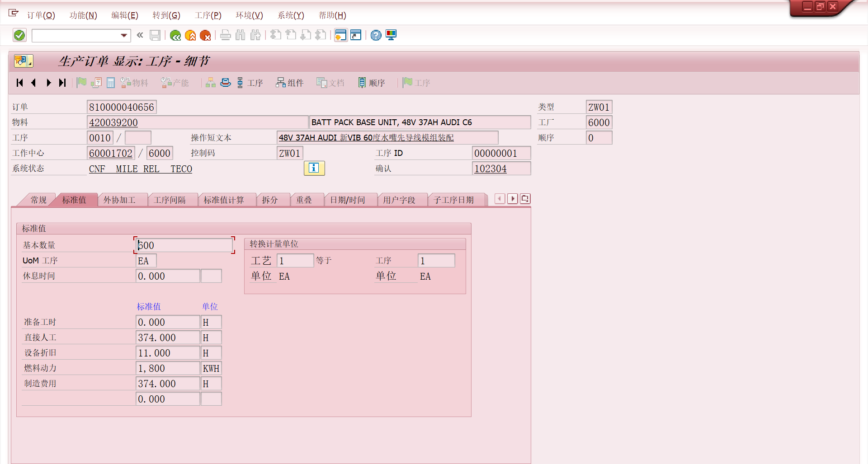Click the Enter (green checkmark) icon
This screenshot has height=464, width=868.
pyautogui.click(x=19, y=35)
